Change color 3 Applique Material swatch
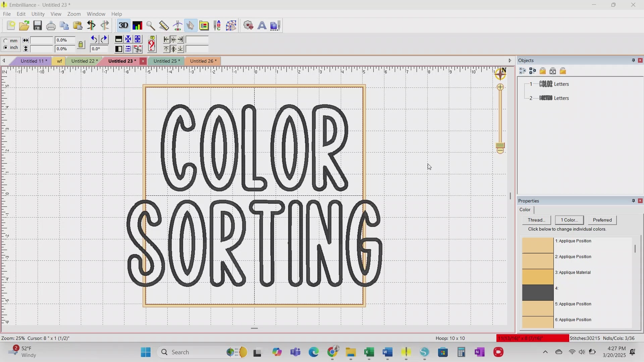 pos(538,277)
